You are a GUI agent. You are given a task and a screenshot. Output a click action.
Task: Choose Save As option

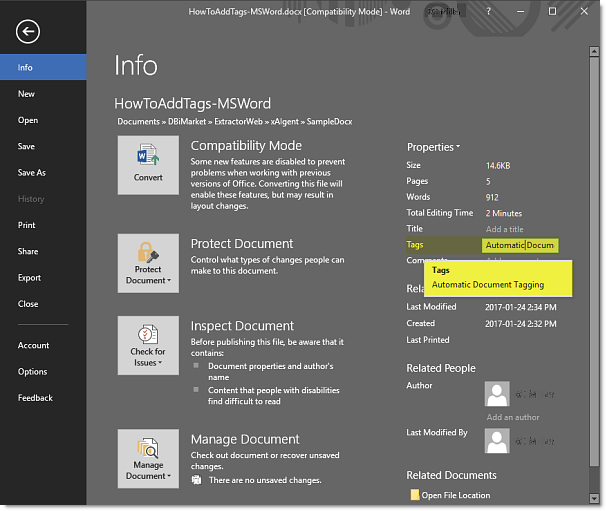(x=43, y=172)
